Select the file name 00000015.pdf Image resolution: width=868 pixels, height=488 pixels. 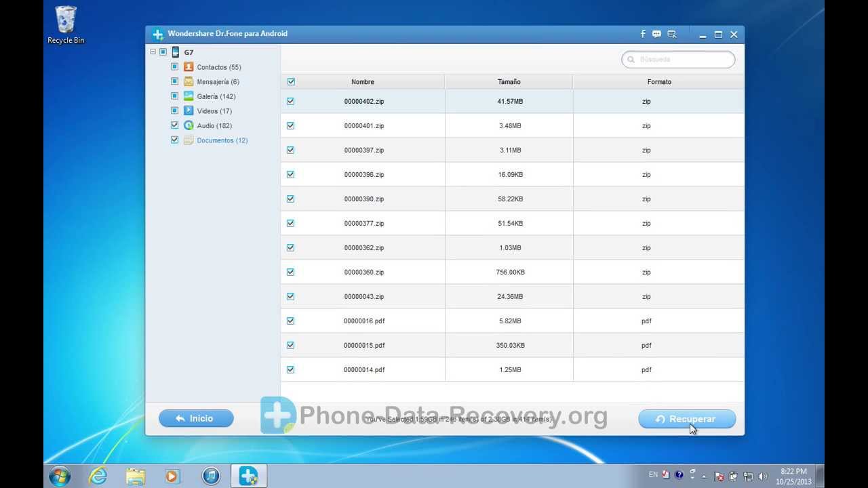click(x=364, y=346)
